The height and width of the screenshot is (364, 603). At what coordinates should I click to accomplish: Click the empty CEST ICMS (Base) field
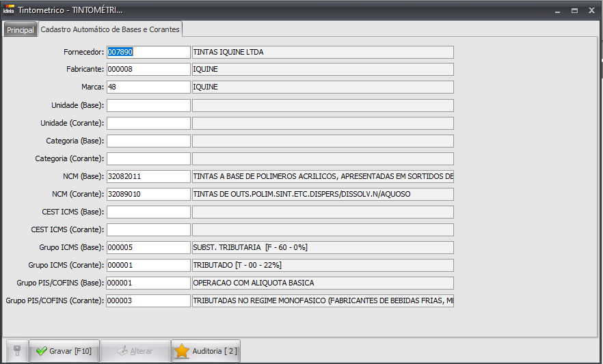click(148, 212)
